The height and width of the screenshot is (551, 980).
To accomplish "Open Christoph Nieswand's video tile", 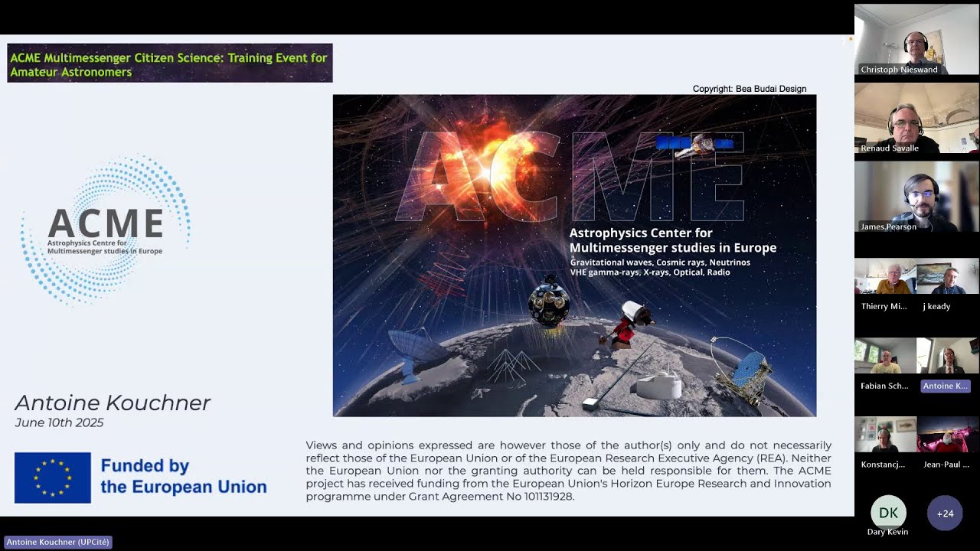I will (916, 40).
